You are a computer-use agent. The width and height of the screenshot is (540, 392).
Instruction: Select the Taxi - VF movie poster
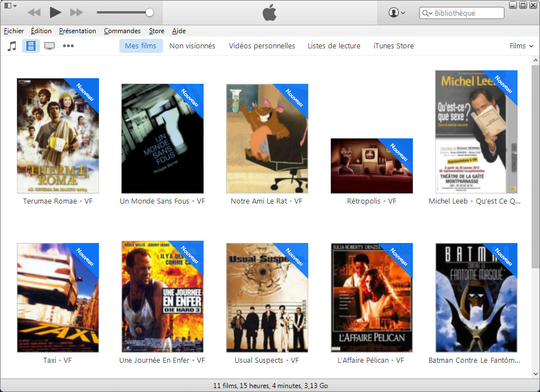[x=58, y=297]
